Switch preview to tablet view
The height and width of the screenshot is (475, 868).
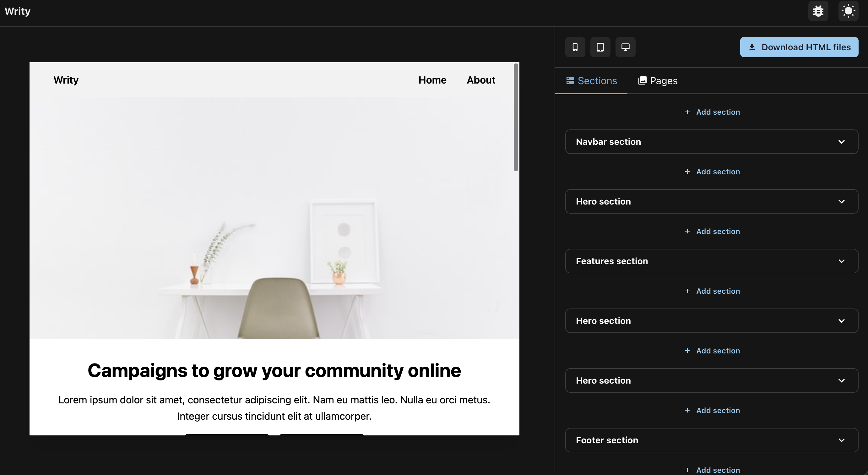point(600,47)
